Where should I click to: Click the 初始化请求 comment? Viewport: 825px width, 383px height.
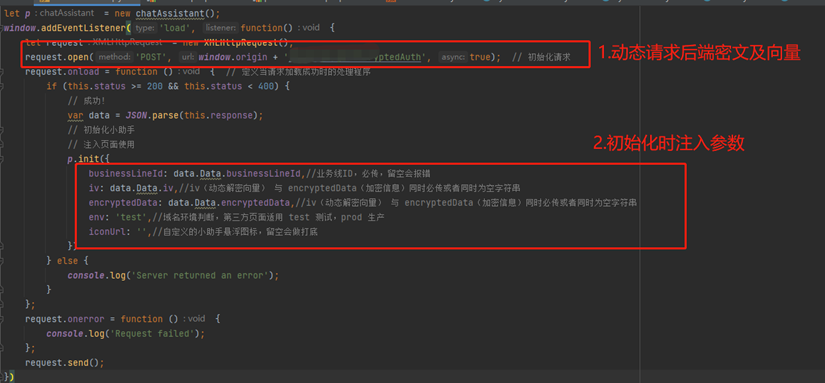click(x=541, y=57)
